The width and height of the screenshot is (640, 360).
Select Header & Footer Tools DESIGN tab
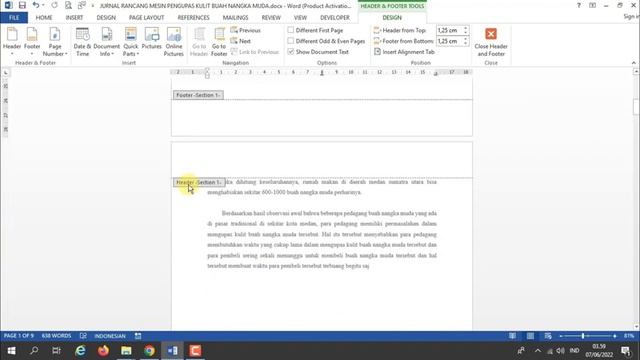(x=392, y=18)
